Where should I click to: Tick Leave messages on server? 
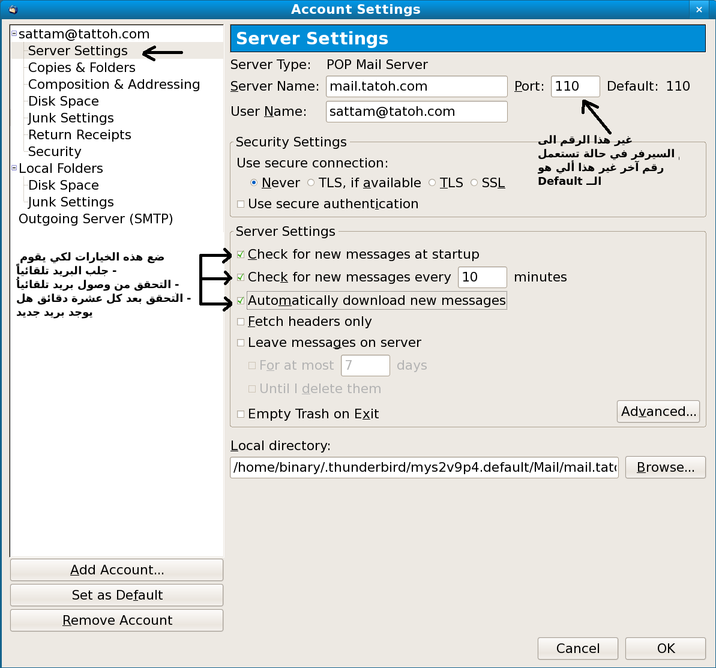pos(241,343)
